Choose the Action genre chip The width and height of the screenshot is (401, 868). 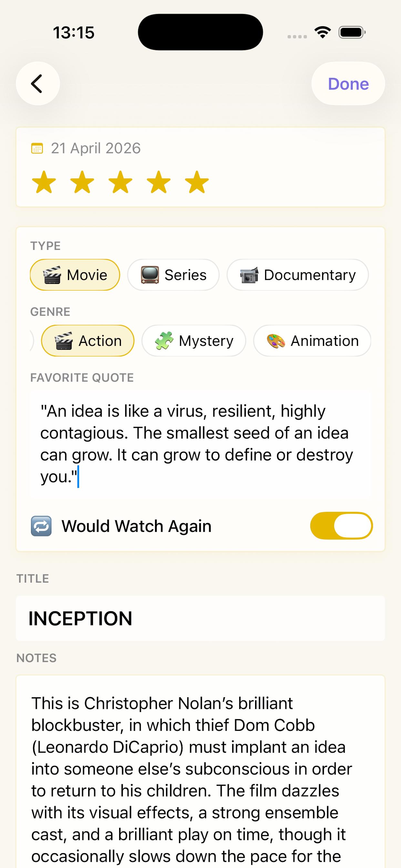point(87,341)
